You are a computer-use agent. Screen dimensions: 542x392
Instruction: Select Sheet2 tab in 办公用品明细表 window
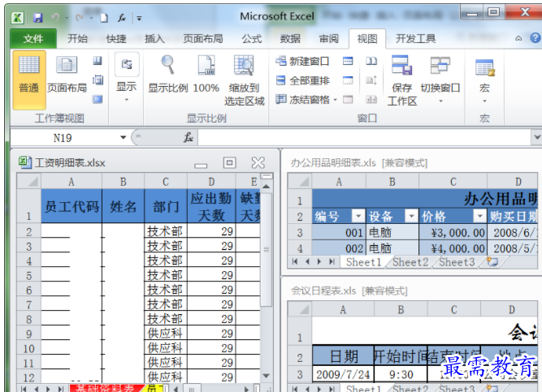(x=410, y=262)
